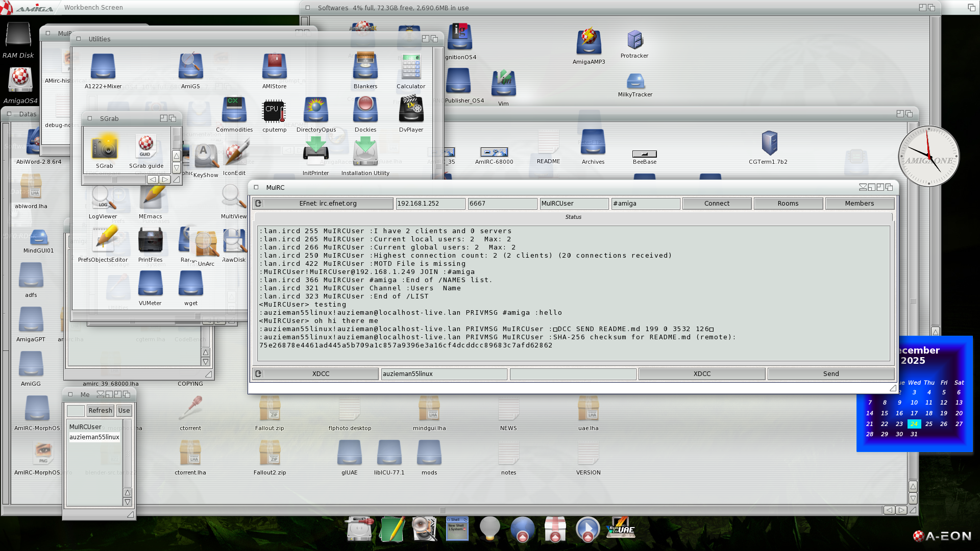
Task: Click the empty message input field
Action: [x=573, y=374]
